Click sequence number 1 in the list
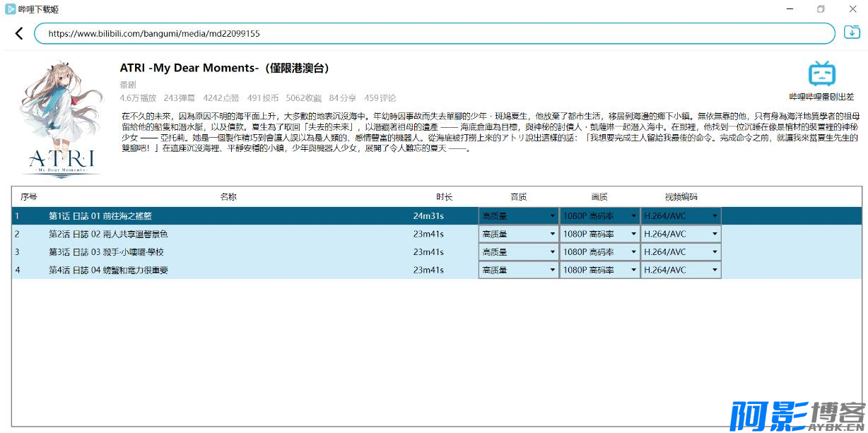Image resolution: width=868 pixels, height=433 pixels. [x=17, y=215]
